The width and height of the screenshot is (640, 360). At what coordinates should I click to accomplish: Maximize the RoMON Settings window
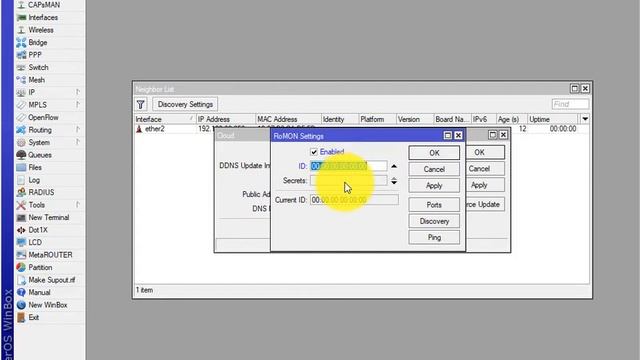[447, 136]
